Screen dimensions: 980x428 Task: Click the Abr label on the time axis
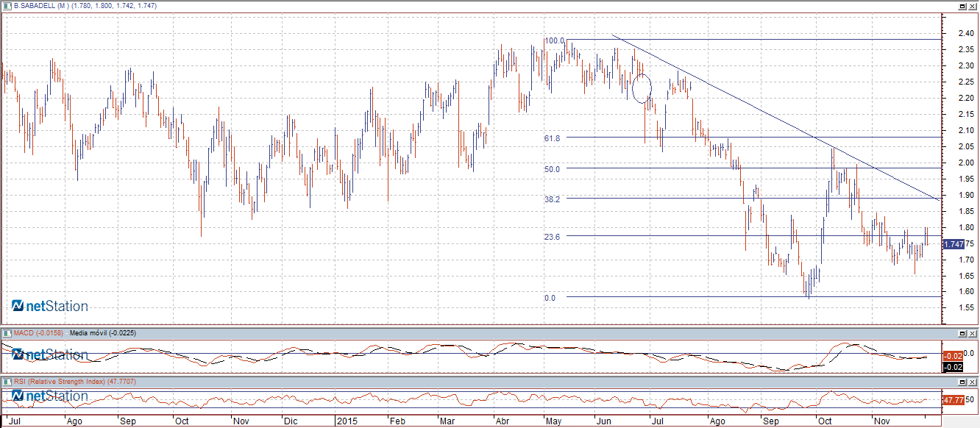(503, 422)
